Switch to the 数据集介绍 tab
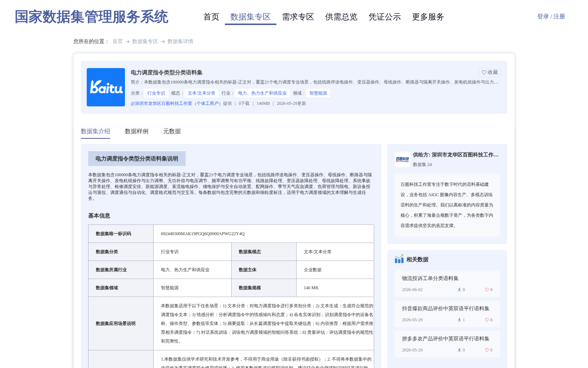This screenshot has width=588, height=368. point(96,131)
